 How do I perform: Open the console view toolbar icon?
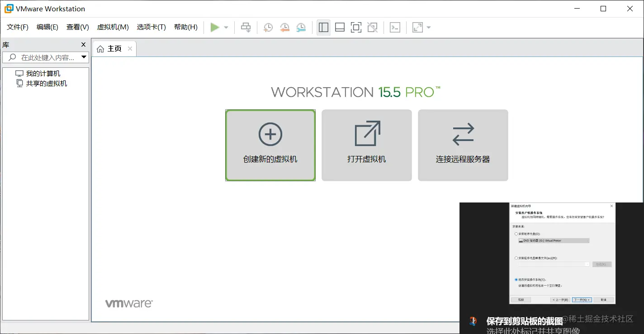click(x=395, y=28)
